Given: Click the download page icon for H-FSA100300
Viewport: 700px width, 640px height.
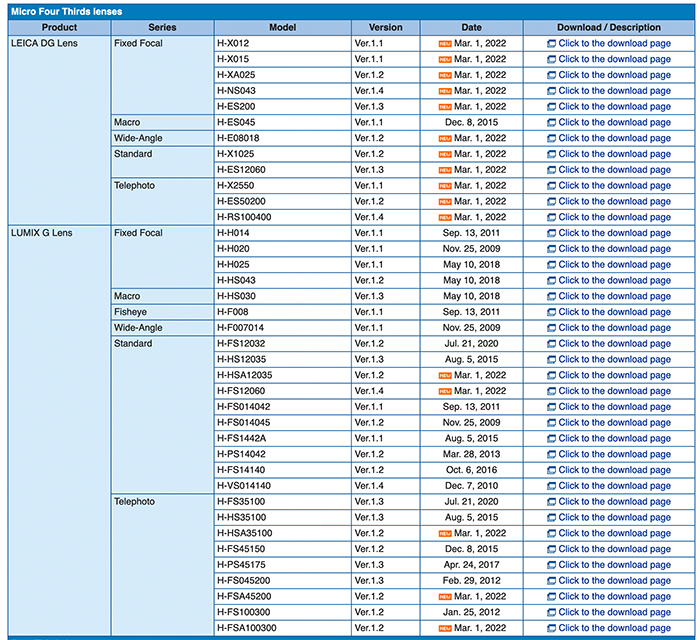Looking at the screenshot, I should pyautogui.click(x=552, y=628).
